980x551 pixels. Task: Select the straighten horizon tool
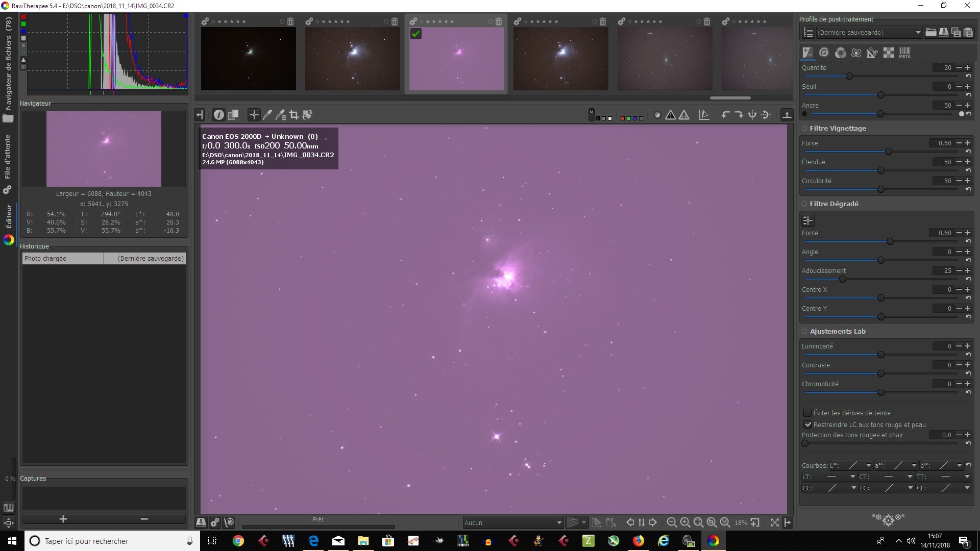(307, 115)
